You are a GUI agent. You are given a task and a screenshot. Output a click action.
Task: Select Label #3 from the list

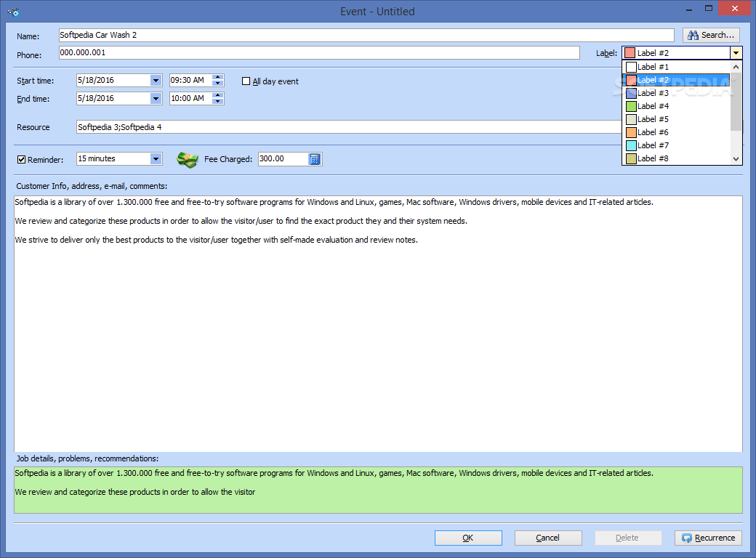[x=677, y=93]
